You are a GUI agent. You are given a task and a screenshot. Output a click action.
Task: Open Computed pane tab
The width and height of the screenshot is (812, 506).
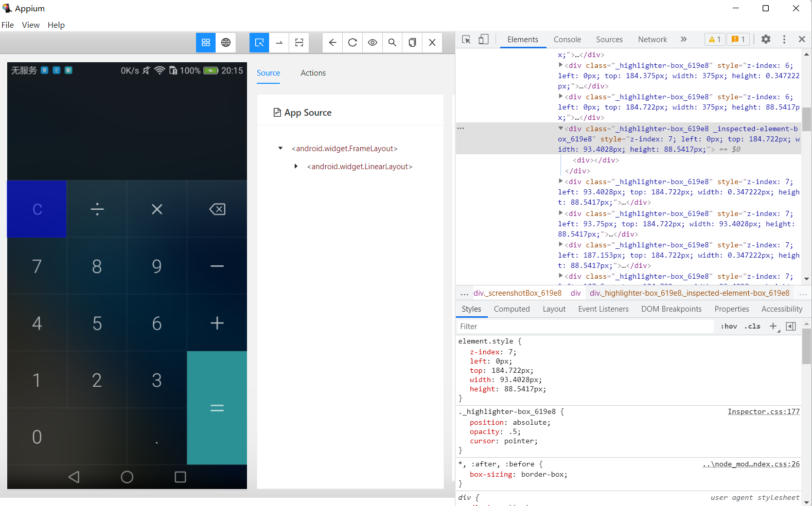(512, 309)
